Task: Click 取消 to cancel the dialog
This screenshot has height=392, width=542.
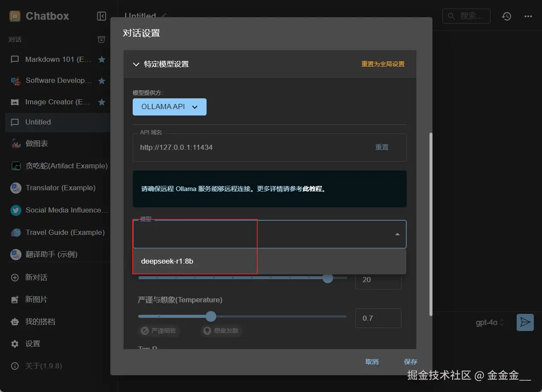Action: point(372,362)
